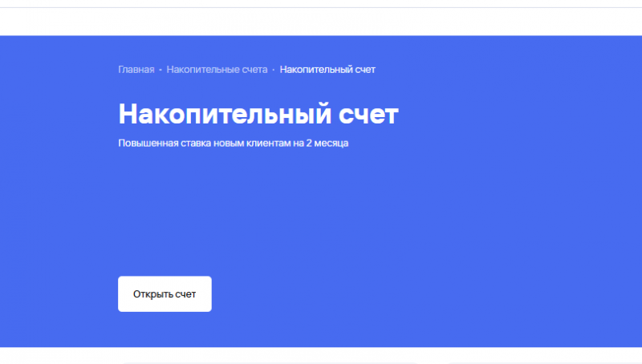Go to "Главная" via the breadcrumb

136,70
